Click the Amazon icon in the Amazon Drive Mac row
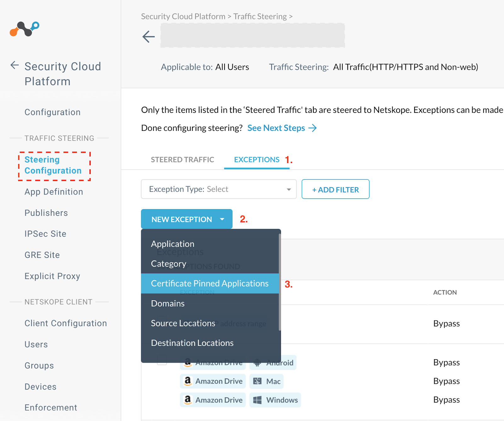 pos(188,381)
